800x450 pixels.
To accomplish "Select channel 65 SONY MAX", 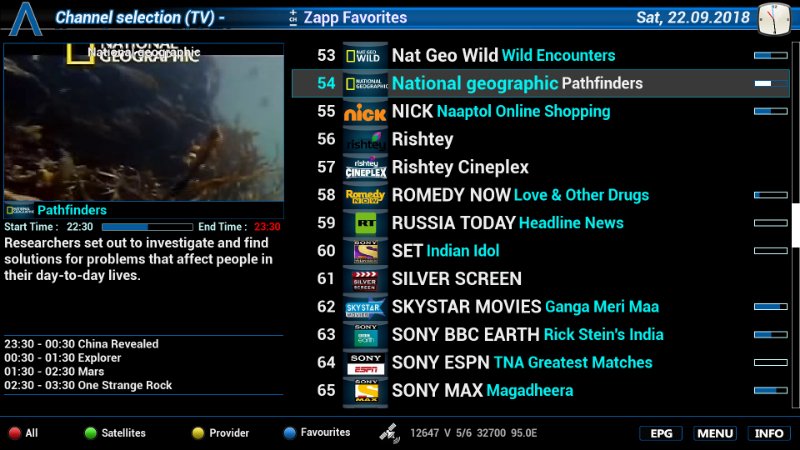I will (540, 391).
